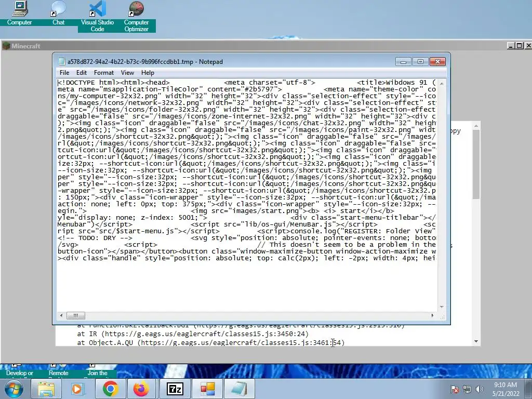
Task: Open the Edit menu in Notepad
Action: (82, 73)
